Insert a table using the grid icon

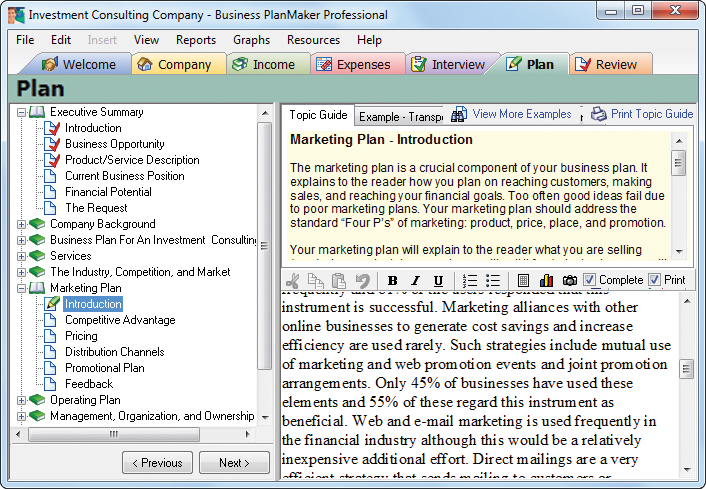523,281
